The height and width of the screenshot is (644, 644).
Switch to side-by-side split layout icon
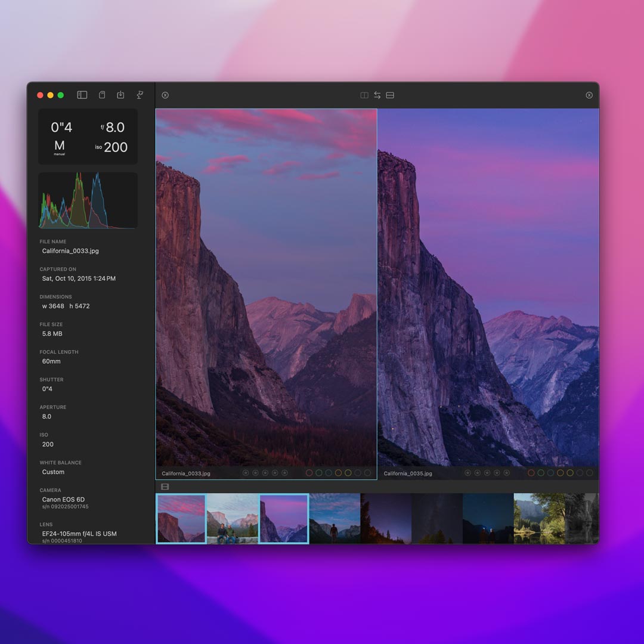click(x=364, y=95)
